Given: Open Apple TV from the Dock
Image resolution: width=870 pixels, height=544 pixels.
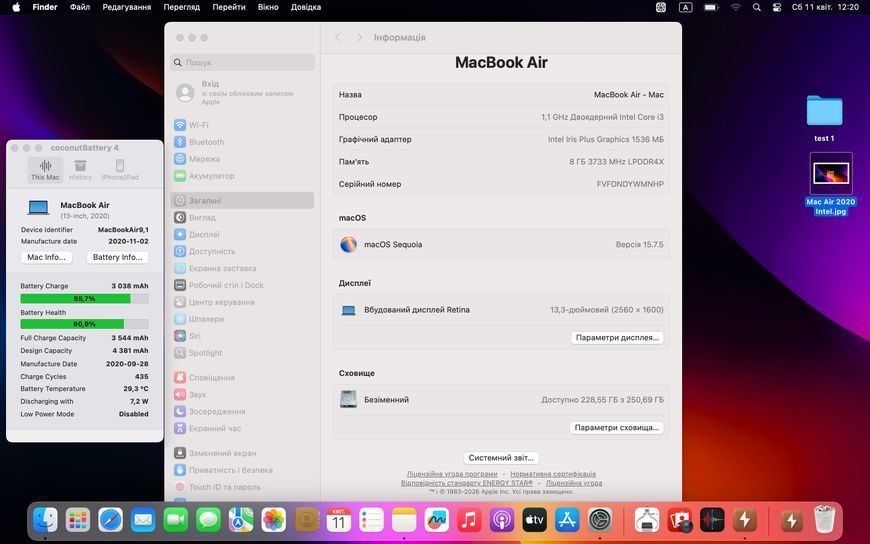Looking at the screenshot, I should 534,520.
